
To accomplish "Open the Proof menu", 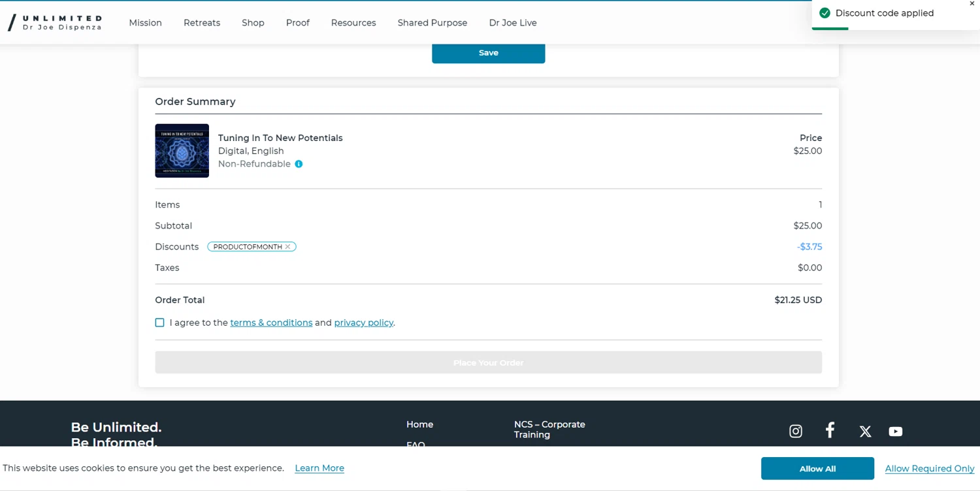I will click(x=298, y=23).
